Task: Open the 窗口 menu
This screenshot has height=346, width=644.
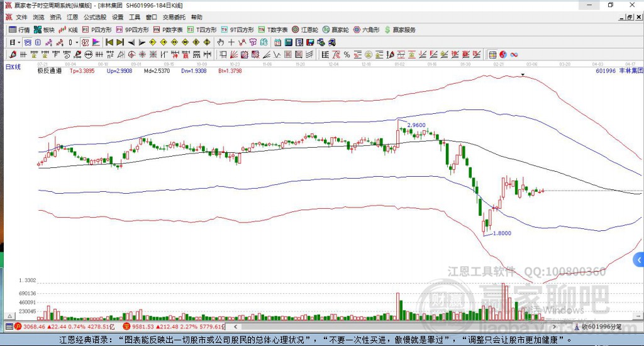Action: 152,17
